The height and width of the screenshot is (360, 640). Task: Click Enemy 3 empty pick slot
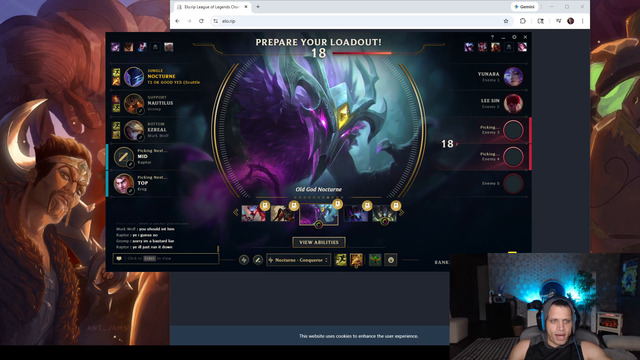pyautogui.click(x=513, y=130)
